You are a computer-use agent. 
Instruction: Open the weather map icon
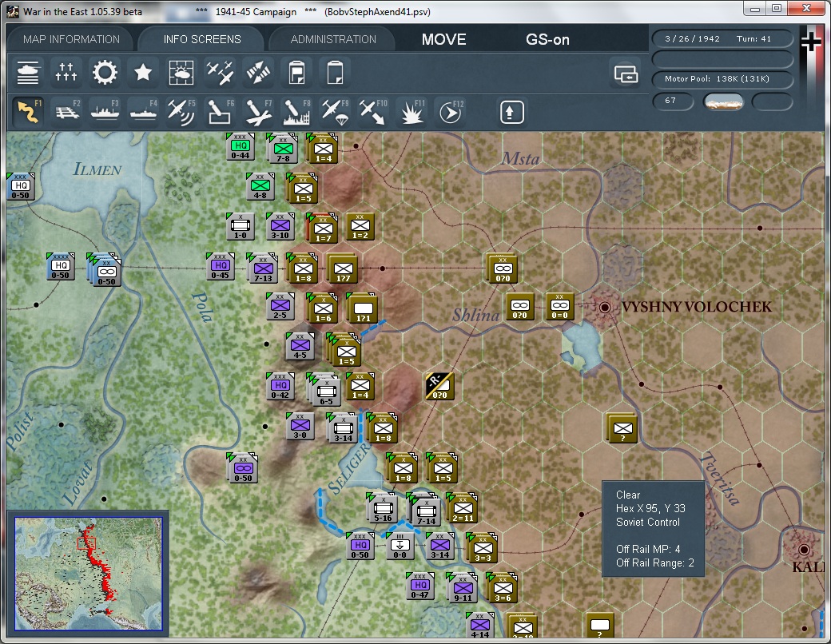[x=181, y=73]
